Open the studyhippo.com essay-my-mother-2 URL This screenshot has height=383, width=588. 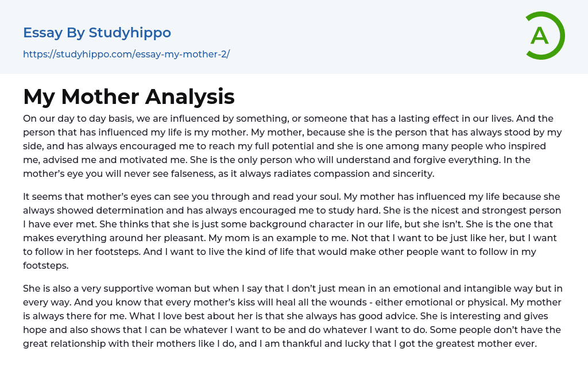pyautogui.click(x=126, y=55)
